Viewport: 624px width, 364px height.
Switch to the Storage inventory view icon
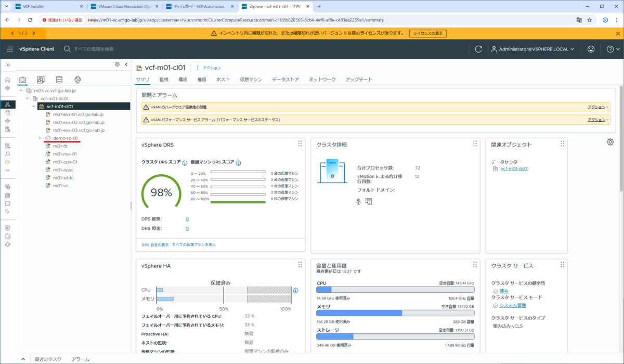(x=59, y=80)
